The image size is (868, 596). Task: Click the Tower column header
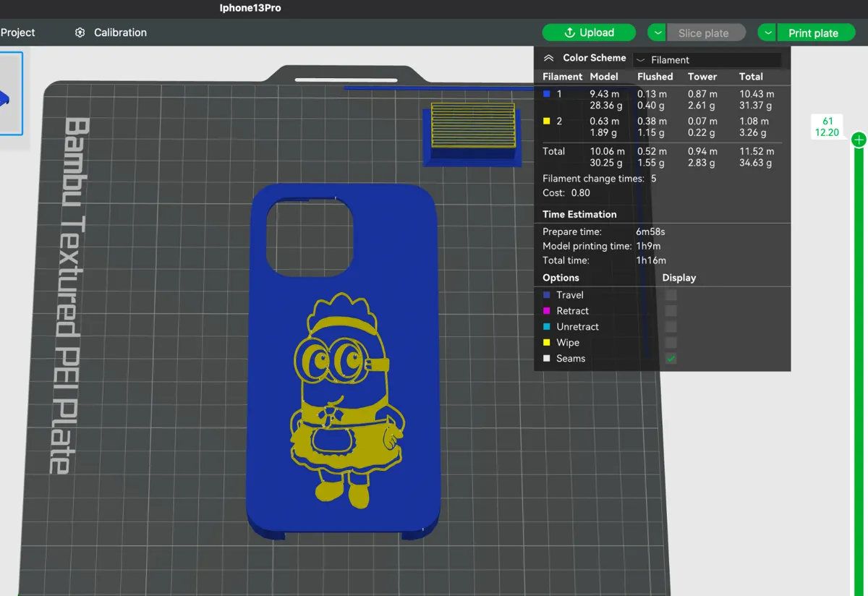(x=702, y=77)
